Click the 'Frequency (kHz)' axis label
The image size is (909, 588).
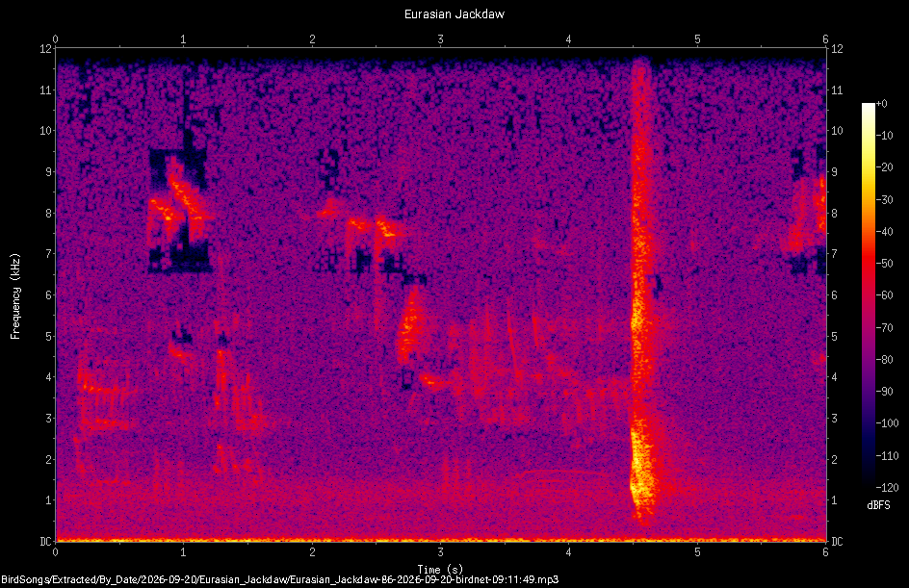15,296
